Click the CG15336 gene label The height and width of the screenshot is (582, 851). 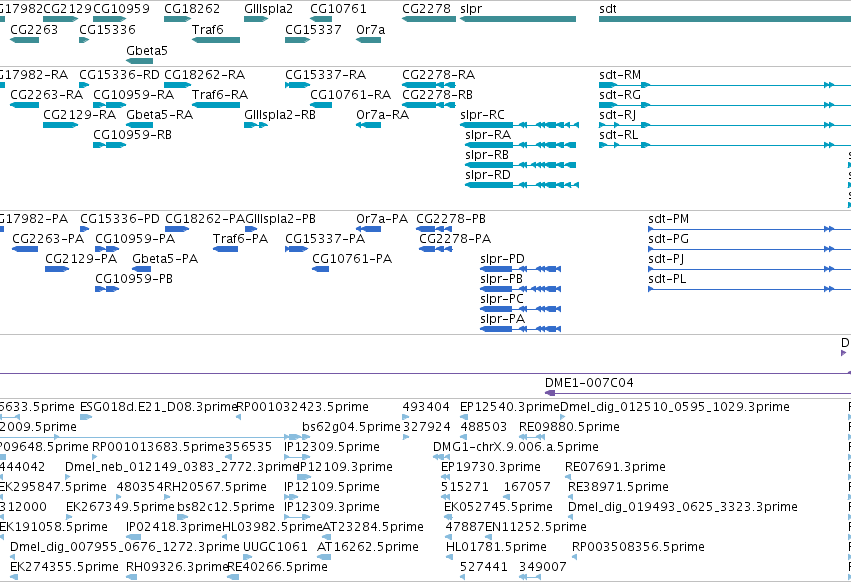107,29
